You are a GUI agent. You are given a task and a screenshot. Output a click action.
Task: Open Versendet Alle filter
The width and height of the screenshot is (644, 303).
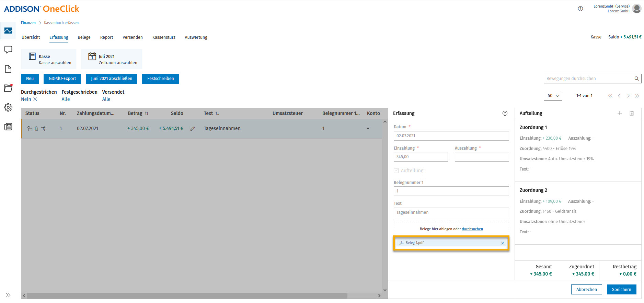[x=106, y=99]
